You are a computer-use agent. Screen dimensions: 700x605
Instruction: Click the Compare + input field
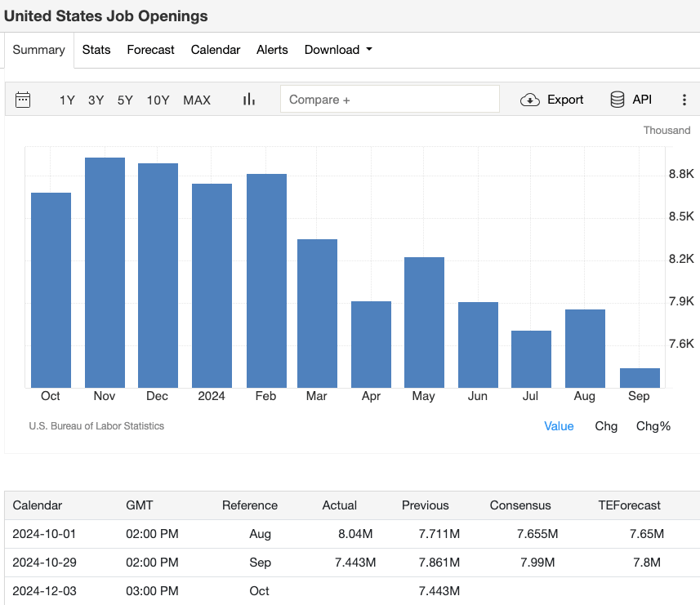pyautogui.click(x=390, y=99)
